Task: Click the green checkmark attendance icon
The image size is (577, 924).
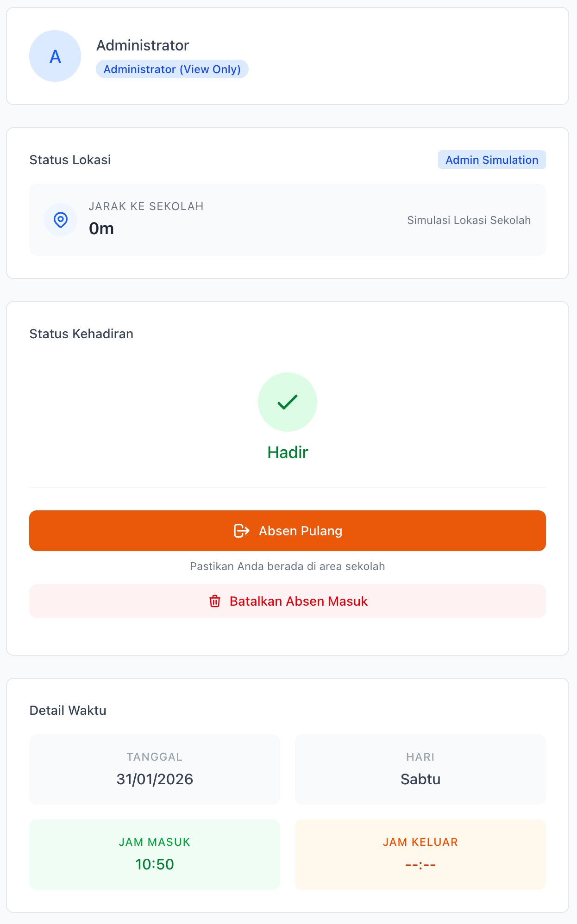Action: [288, 402]
